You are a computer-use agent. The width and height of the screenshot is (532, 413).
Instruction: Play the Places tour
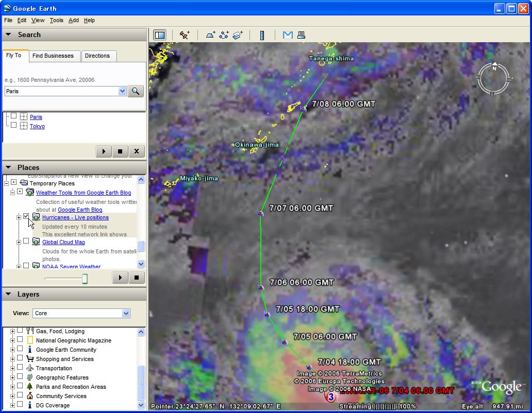120,278
